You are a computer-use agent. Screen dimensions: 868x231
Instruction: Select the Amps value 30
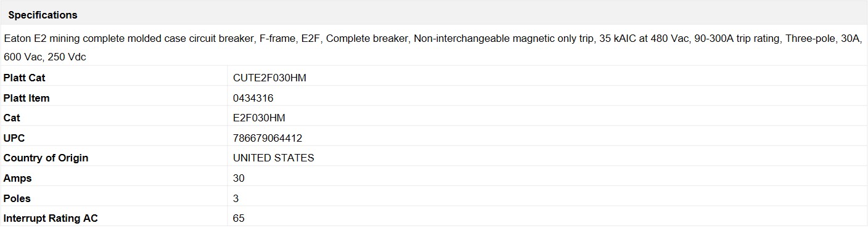point(239,178)
